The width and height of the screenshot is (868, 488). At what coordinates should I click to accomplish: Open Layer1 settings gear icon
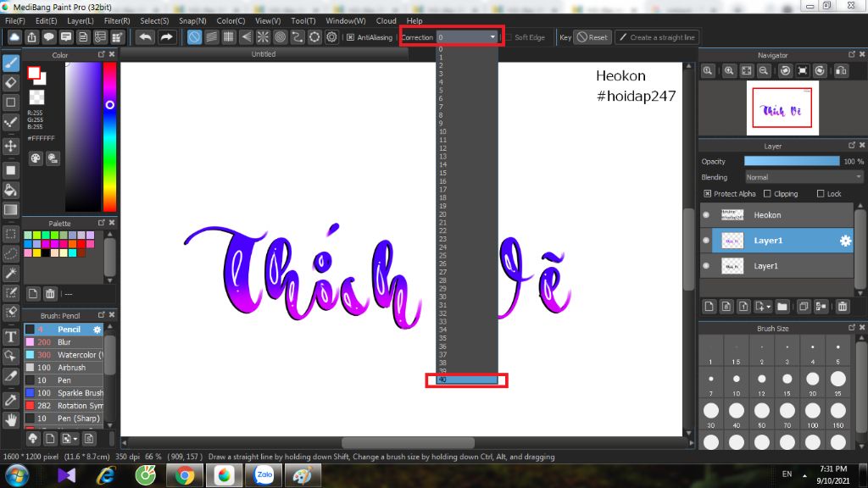[x=845, y=241]
